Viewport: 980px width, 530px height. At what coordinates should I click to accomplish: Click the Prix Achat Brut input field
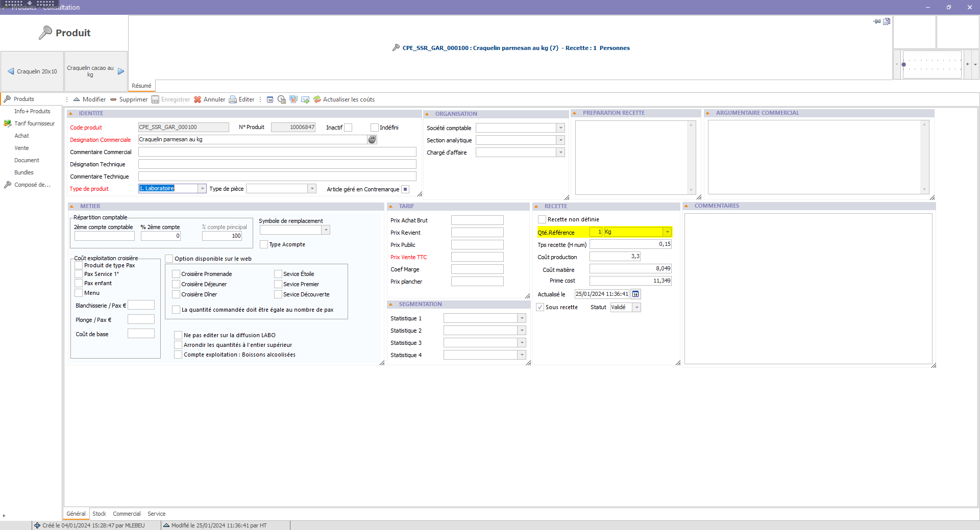click(x=477, y=220)
